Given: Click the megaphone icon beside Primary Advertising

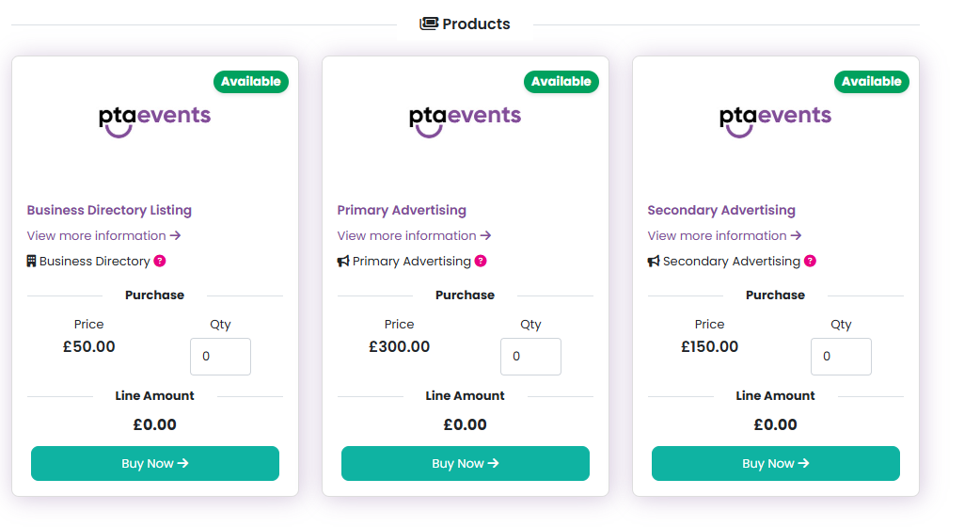Looking at the screenshot, I should coord(343,261).
